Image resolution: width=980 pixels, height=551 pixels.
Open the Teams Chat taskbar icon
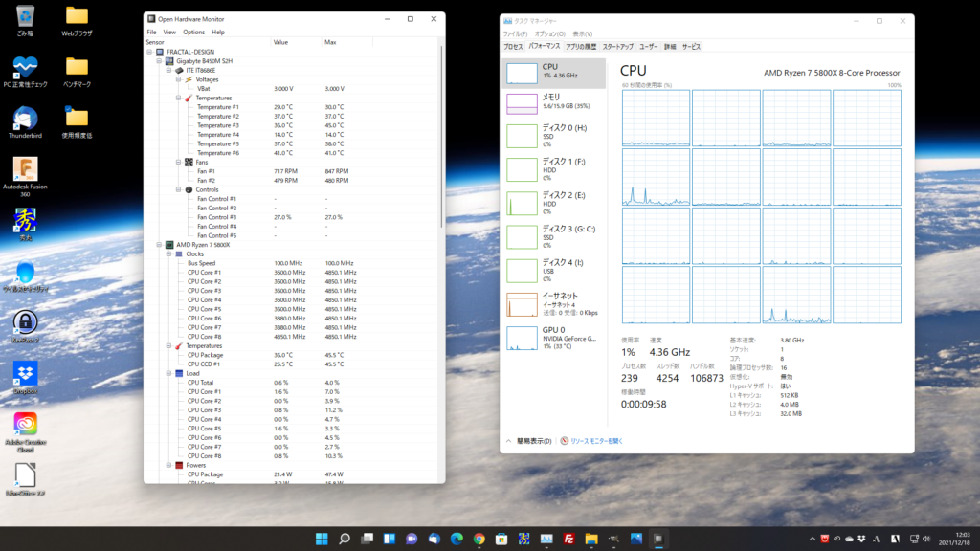pyautogui.click(x=412, y=539)
